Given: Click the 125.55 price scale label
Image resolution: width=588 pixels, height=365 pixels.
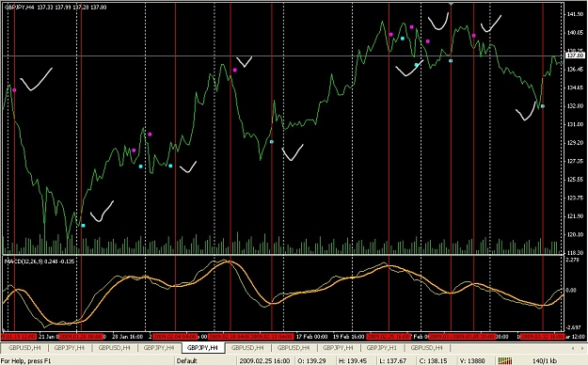Looking at the screenshot, I should click(575, 180).
